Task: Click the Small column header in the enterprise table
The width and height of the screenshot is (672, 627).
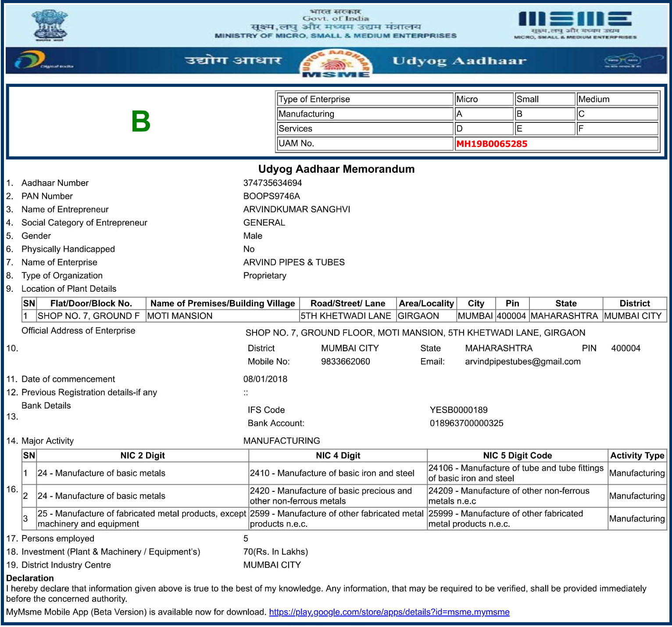Action: coord(527,99)
